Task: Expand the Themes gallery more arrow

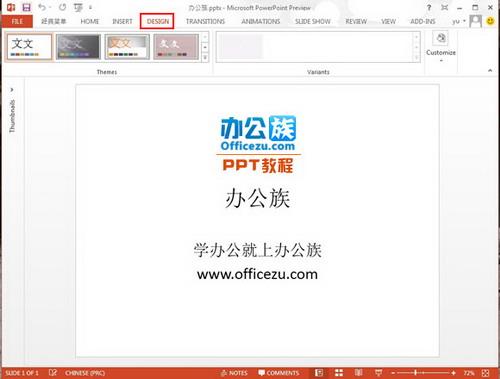Action: point(205,57)
